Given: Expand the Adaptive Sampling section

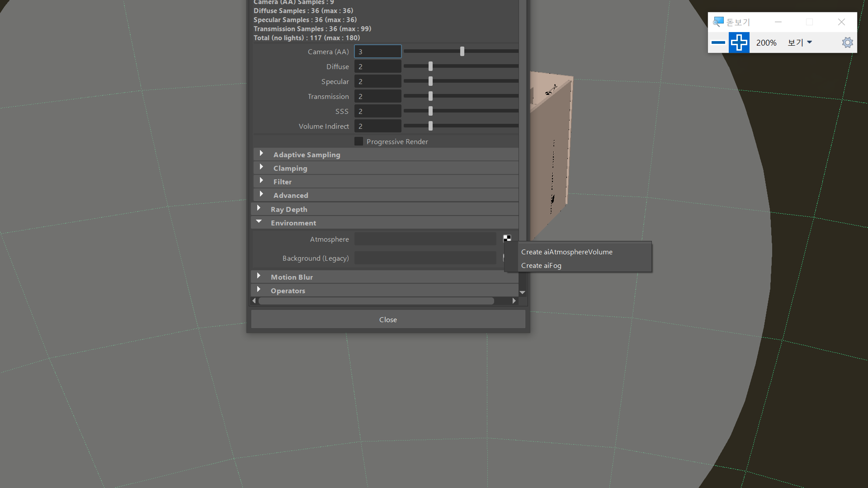Looking at the screenshot, I should pos(262,154).
